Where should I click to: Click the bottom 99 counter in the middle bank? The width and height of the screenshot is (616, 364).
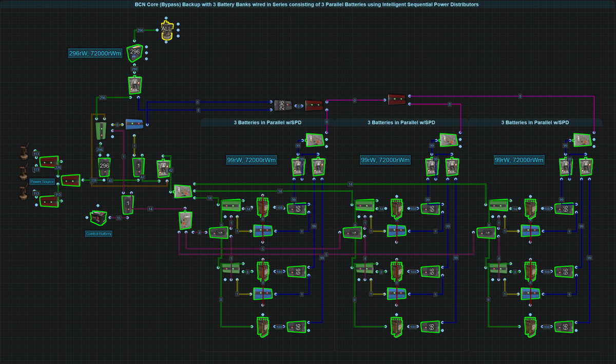[430, 327]
